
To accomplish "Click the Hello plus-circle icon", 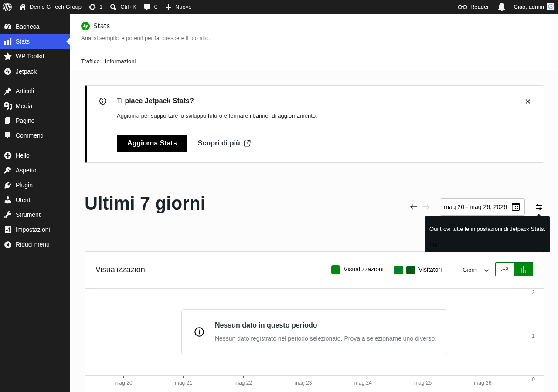I will coord(8,155).
